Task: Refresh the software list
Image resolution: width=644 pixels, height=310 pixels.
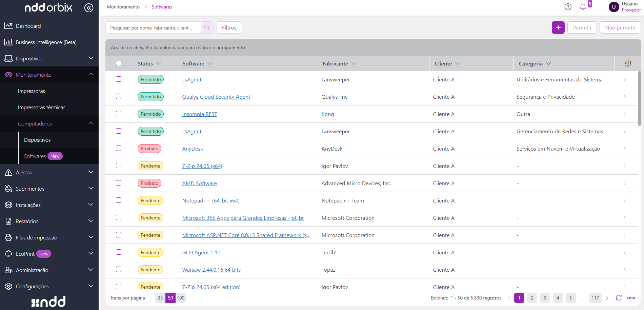Action: pos(619,298)
